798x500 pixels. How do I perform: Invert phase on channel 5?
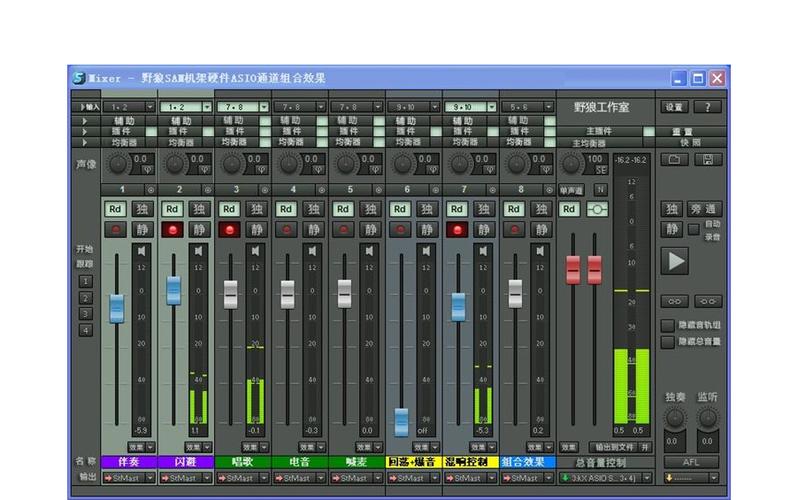point(376,170)
